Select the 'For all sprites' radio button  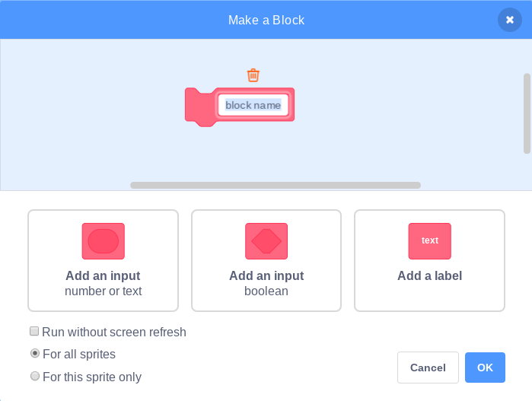[x=34, y=354]
